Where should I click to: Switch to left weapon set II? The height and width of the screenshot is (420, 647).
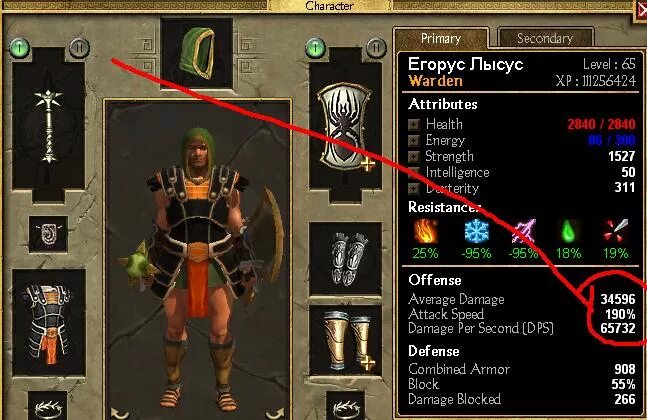pos(79,48)
